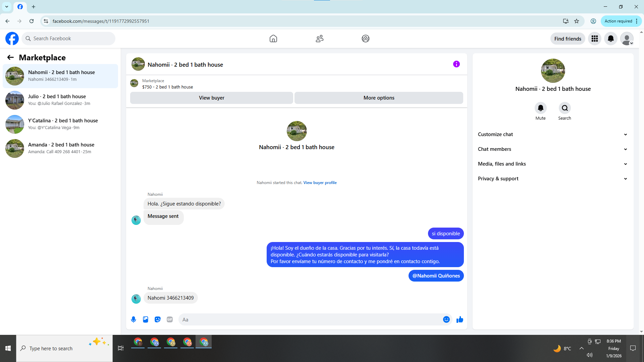This screenshot has width=644, height=362.
Task: Open the Facebook menu grid icon
Action: point(594,39)
